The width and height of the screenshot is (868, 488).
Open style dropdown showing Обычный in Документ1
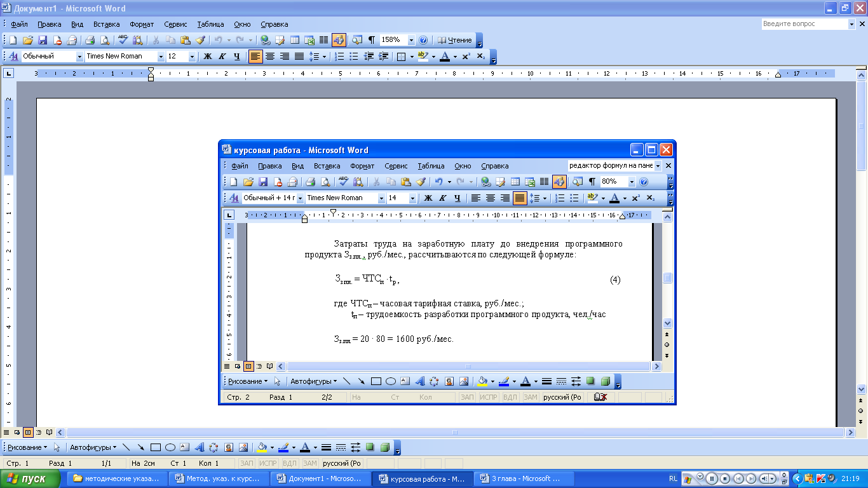pos(80,57)
